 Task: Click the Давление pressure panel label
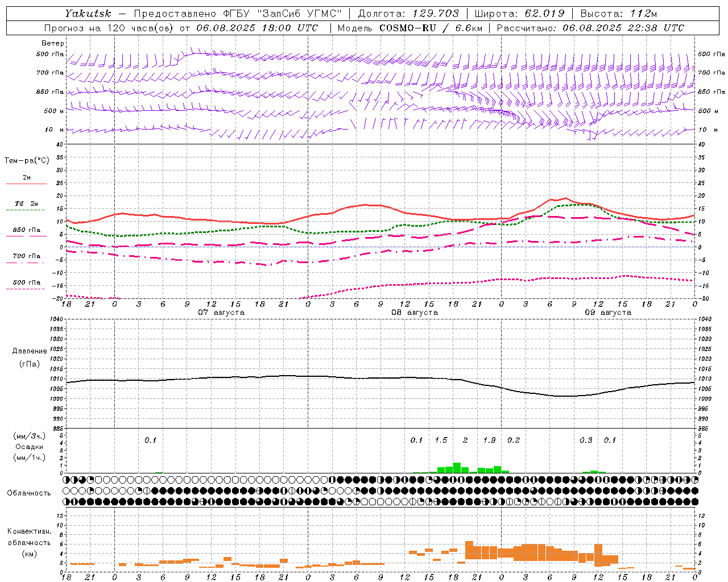click(x=29, y=351)
